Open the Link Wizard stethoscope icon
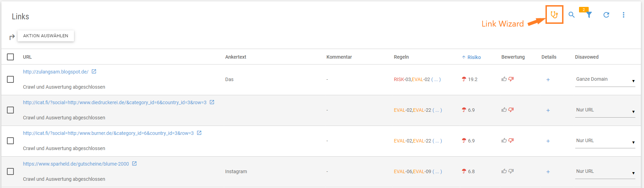644x188 pixels. click(x=554, y=15)
